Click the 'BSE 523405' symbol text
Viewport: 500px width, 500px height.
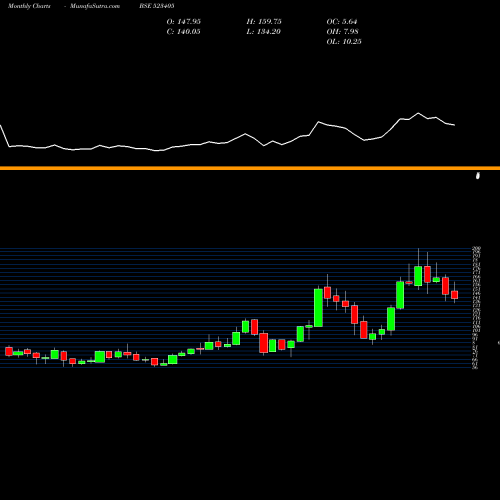(157, 6)
